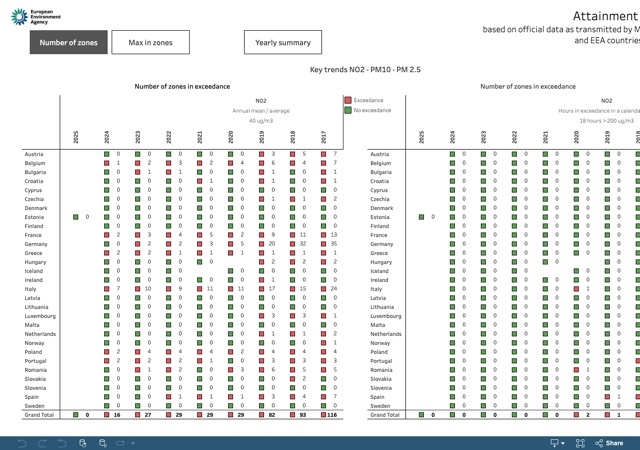Click the Pause data updates icon
This screenshot has height=450, width=640.
point(103,443)
